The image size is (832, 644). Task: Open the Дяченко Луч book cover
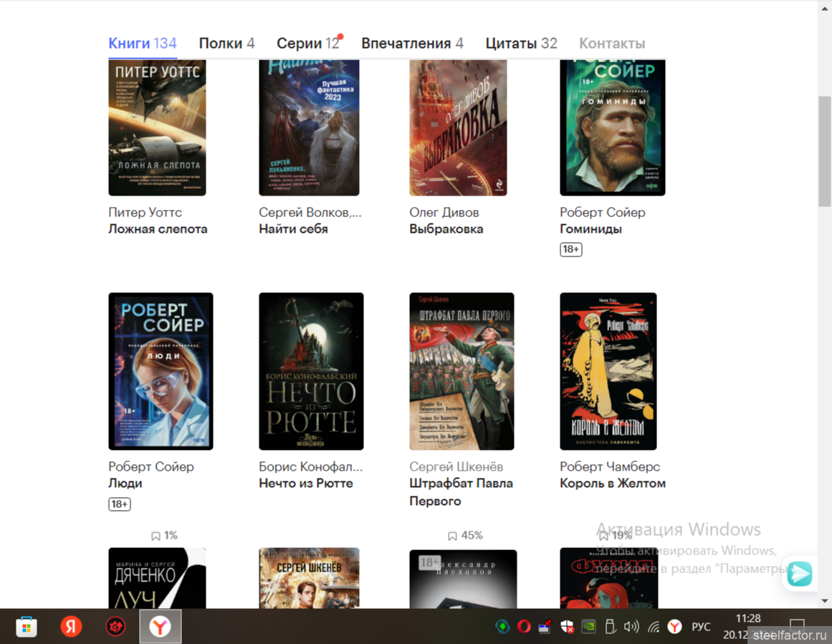coord(157,578)
